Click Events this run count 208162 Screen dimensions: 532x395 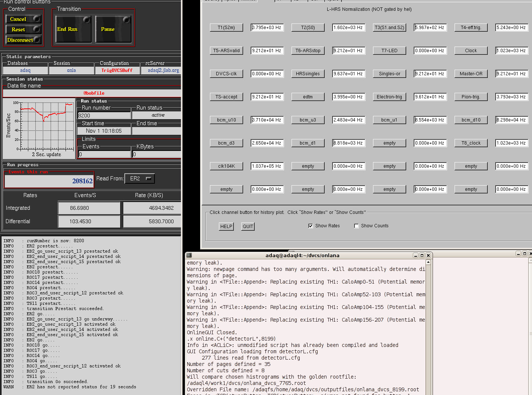click(49, 181)
